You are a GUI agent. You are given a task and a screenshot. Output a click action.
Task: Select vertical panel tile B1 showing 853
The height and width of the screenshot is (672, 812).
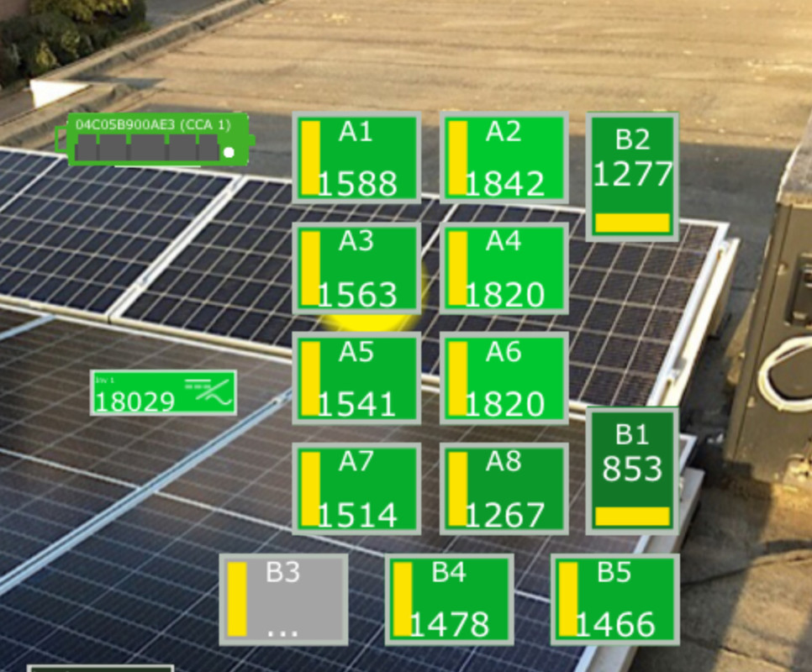coord(632,470)
